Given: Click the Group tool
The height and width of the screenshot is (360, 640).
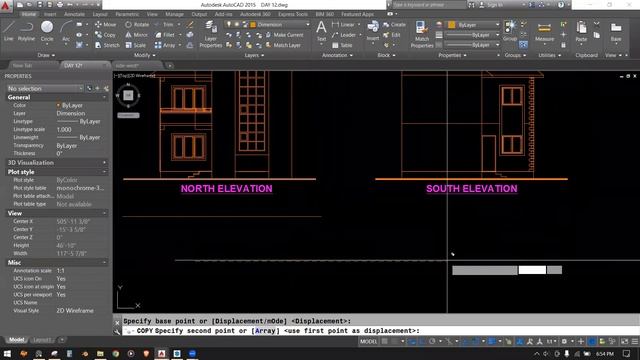Looking at the screenshot, I should (509, 31).
